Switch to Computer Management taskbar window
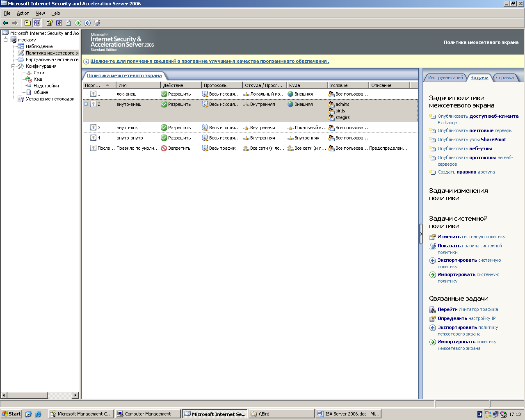The image size is (525, 420). (x=148, y=414)
